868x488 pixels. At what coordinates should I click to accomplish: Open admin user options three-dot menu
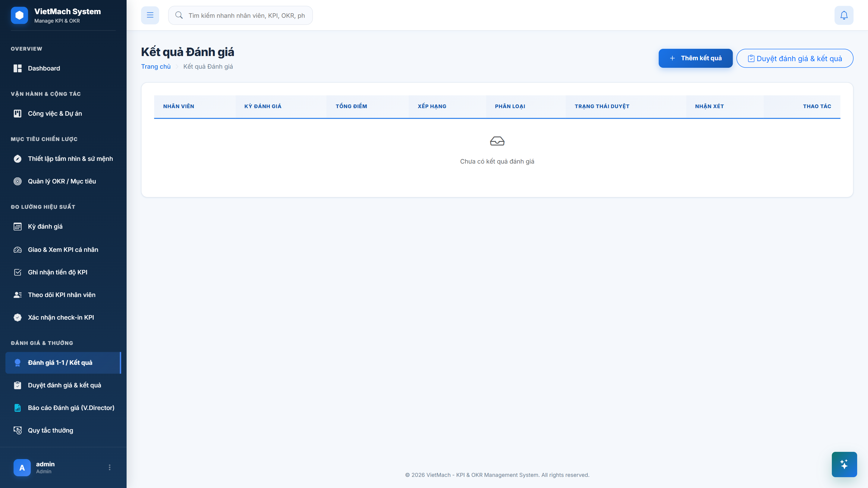click(109, 468)
